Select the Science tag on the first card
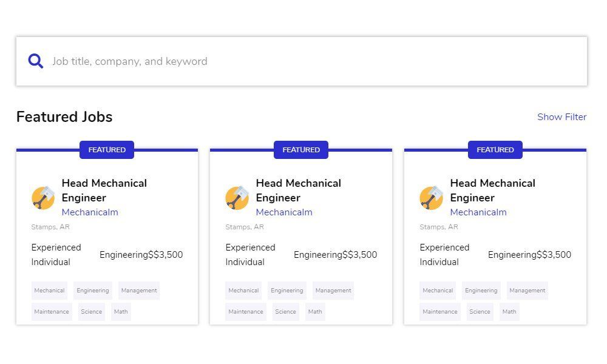 point(92,312)
